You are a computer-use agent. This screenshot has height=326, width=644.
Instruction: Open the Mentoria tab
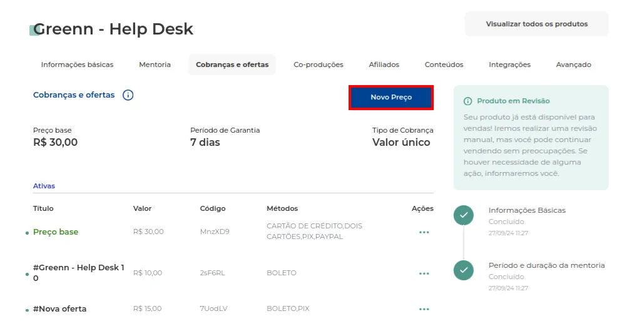point(155,65)
